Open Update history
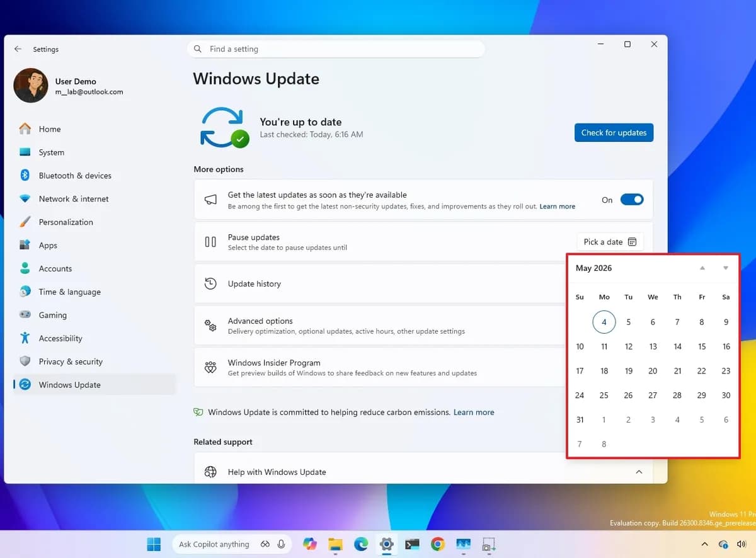The height and width of the screenshot is (558, 756). 380,284
